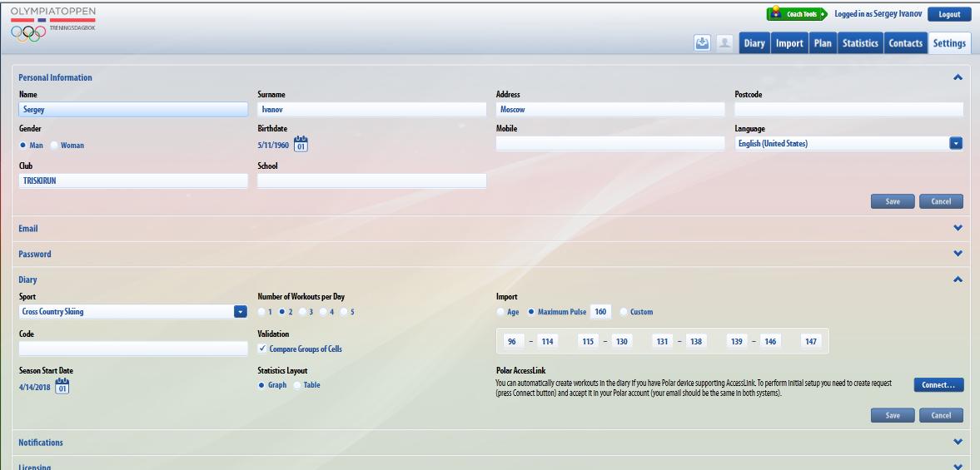Click the pulse zone field 138

[x=696, y=341]
